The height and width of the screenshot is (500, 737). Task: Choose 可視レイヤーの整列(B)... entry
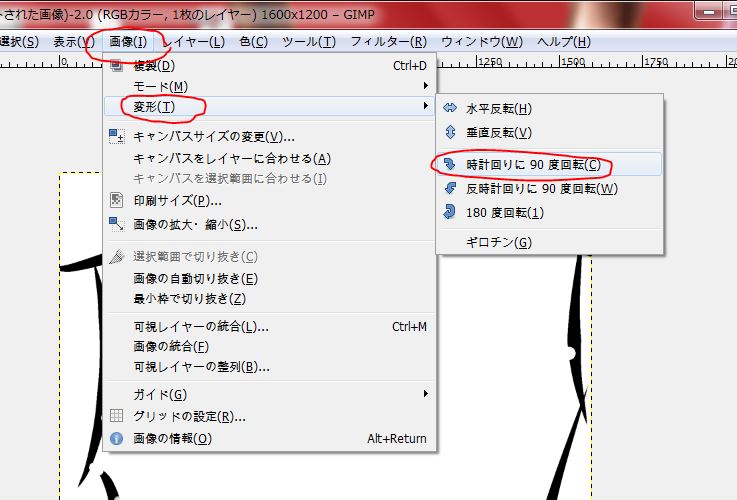(x=269, y=367)
